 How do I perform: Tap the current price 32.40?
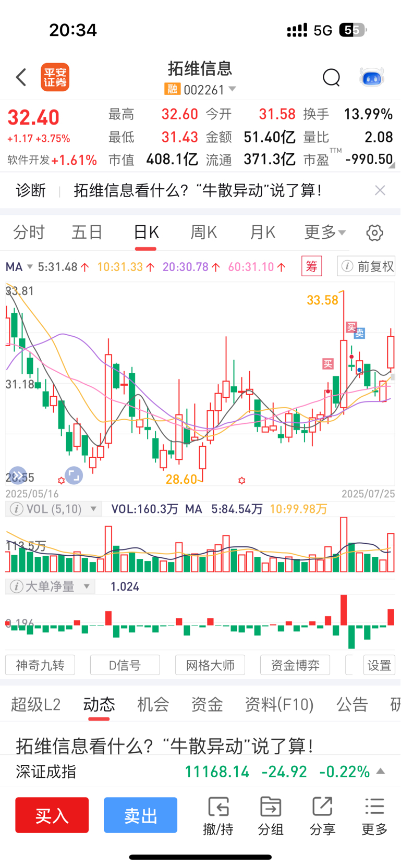click(33, 118)
